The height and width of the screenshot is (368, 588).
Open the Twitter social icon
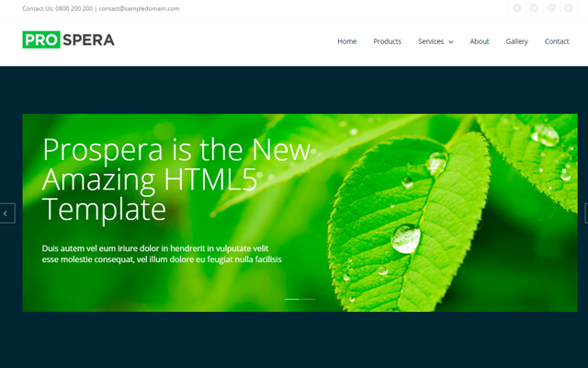pyautogui.click(x=534, y=8)
